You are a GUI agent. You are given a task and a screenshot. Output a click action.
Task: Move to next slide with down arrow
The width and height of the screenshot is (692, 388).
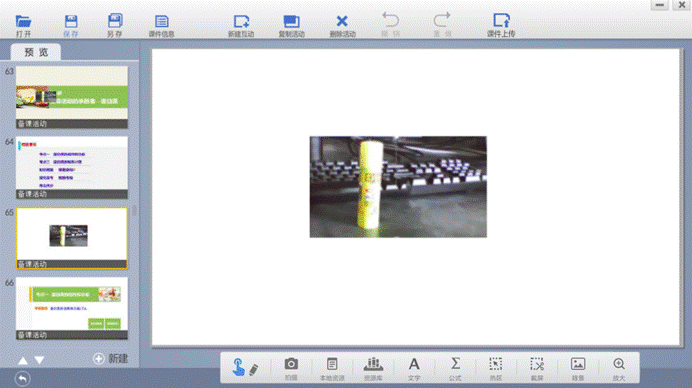click(x=39, y=360)
